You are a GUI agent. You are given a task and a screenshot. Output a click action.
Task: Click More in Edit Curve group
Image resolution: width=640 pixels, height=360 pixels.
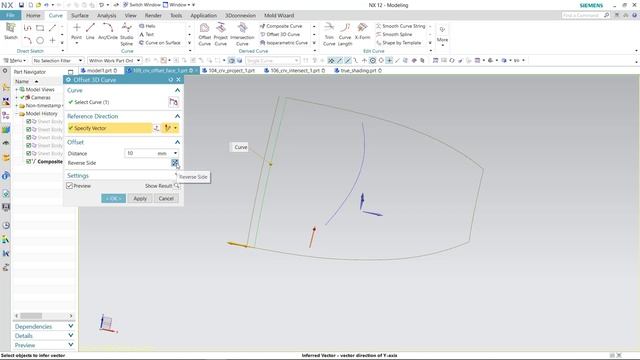442,34
